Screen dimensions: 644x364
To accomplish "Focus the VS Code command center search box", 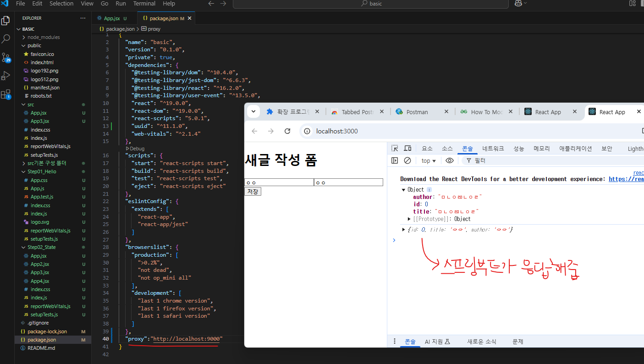I will click(x=370, y=4).
